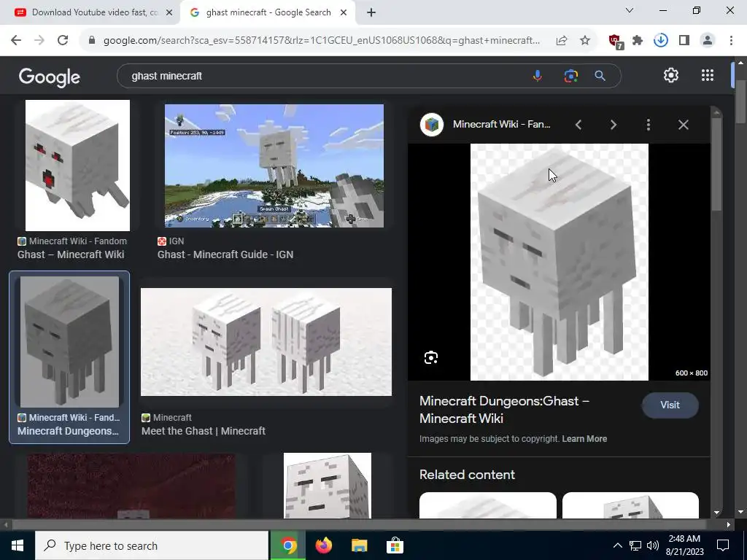Open Minecraft Dungeons:Ghast title link

click(x=504, y=410)
